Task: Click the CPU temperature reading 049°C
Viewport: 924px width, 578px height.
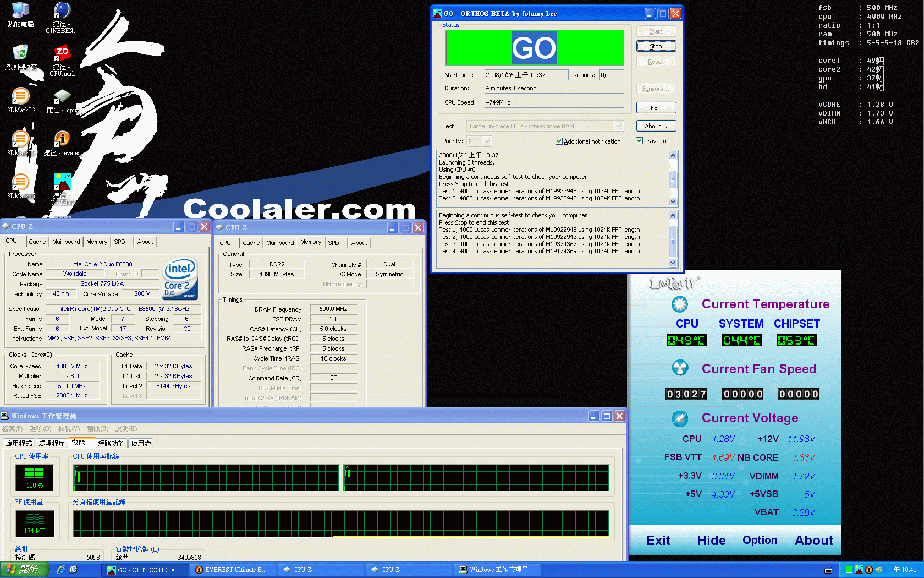Action: 686,340
